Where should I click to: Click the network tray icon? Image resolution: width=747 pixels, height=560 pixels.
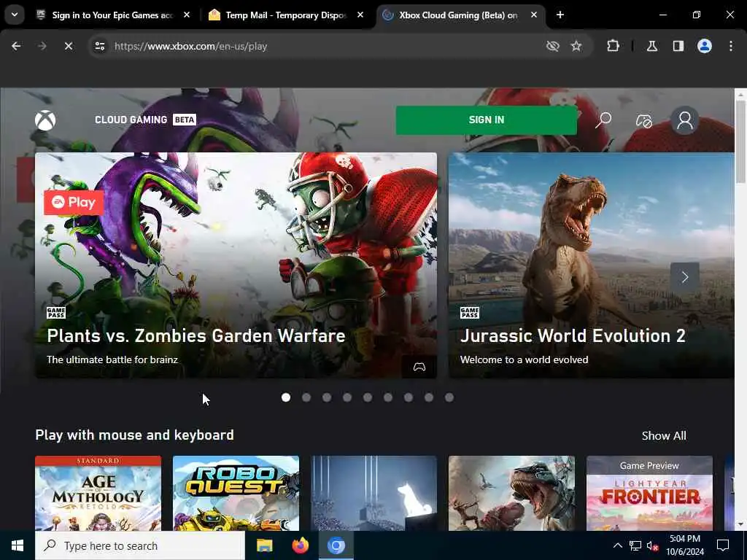[x=635, y=545]
